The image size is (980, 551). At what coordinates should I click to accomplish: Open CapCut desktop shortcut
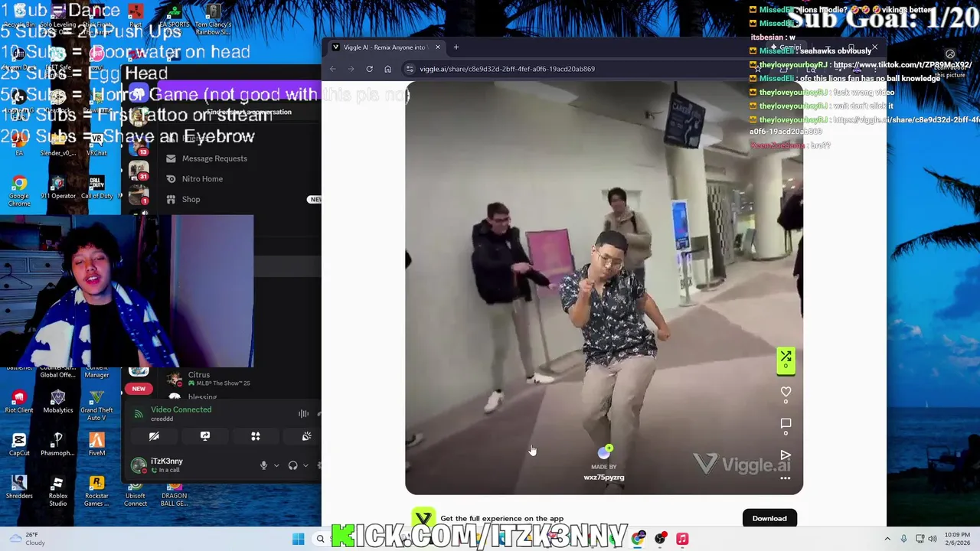point(19,445)
